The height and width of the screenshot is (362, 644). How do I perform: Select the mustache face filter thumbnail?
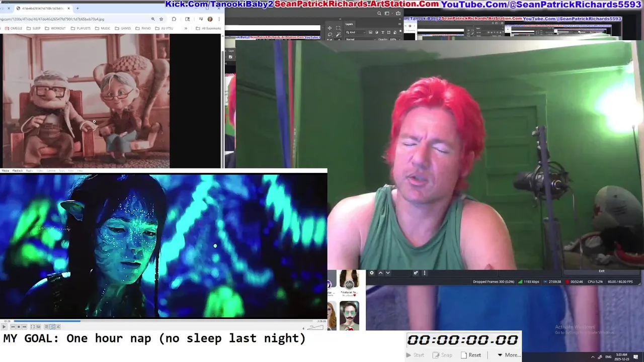349,315
